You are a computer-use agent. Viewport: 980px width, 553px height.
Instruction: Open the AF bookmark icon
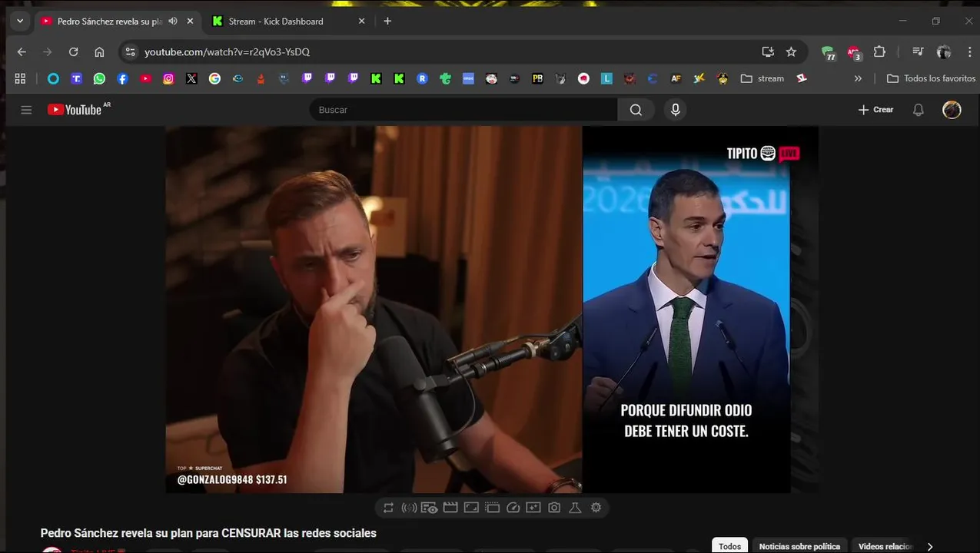tap(676, 78)
